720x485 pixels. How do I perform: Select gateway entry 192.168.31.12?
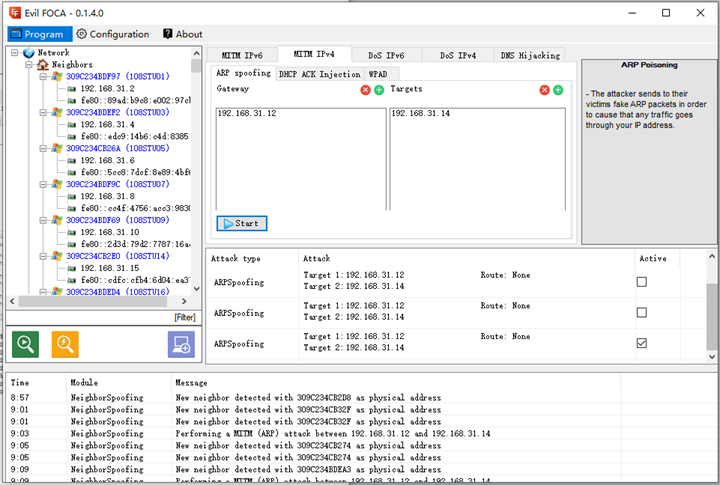click(247, 113)
